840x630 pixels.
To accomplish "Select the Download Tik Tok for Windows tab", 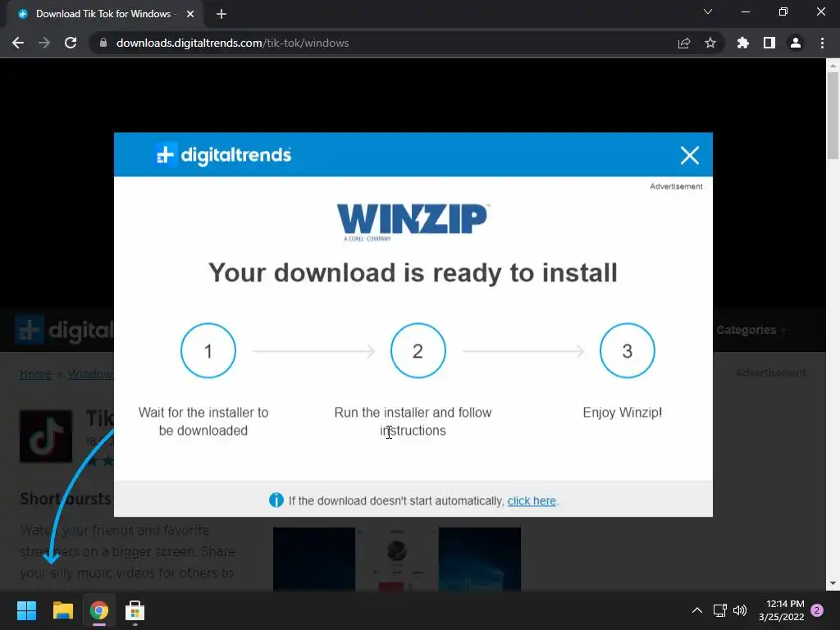I will pos(104,14).
